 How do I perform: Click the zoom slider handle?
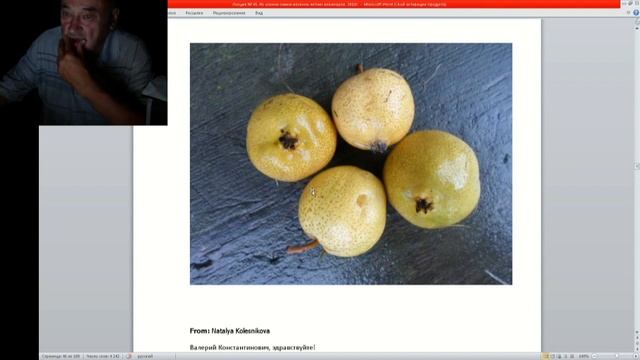(617, 356)
